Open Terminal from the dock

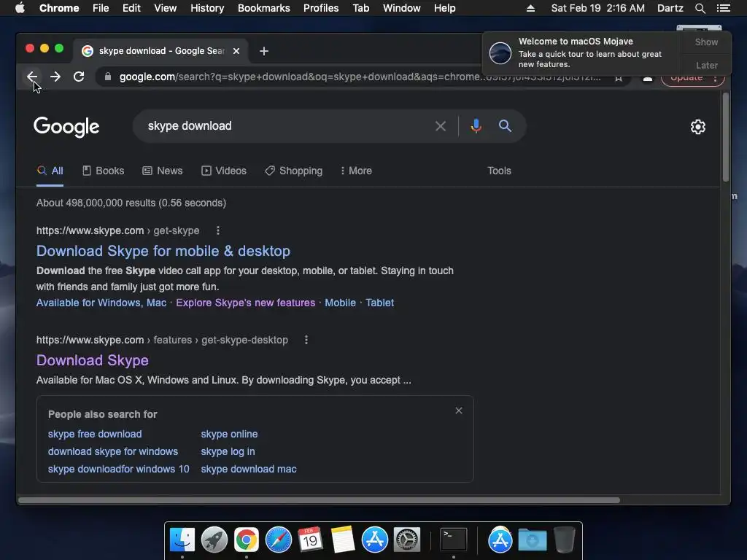(454, 540)
